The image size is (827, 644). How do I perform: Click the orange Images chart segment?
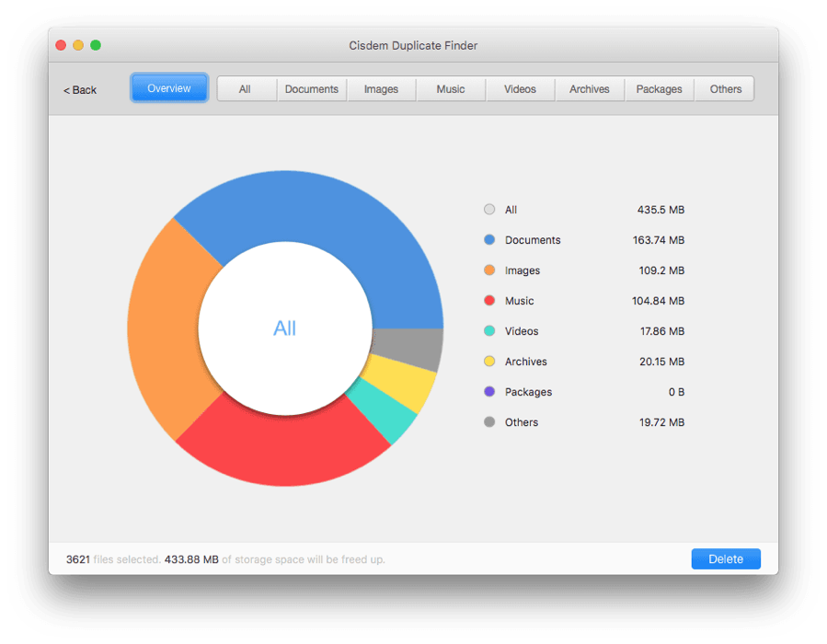pyautogui.click(x=164, y=329)
